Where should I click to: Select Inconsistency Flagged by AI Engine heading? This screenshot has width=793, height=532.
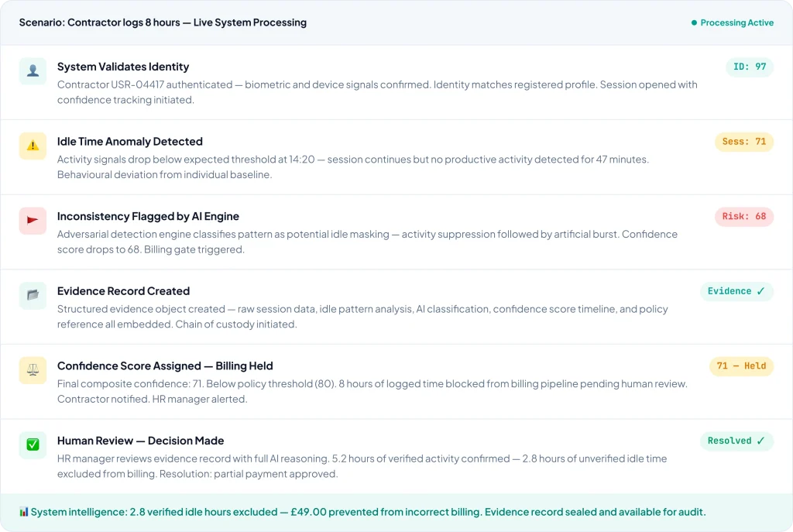[148, 216]
